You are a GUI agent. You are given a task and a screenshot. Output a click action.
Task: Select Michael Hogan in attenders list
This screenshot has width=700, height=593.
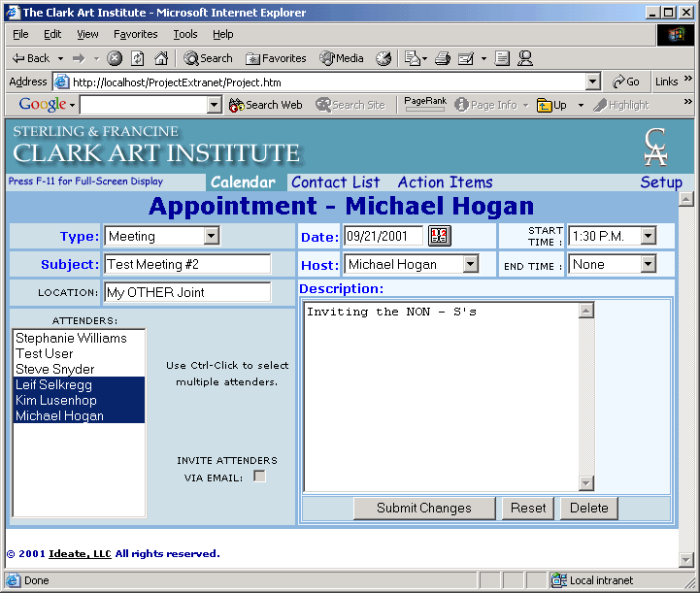[x=79, y=415]
